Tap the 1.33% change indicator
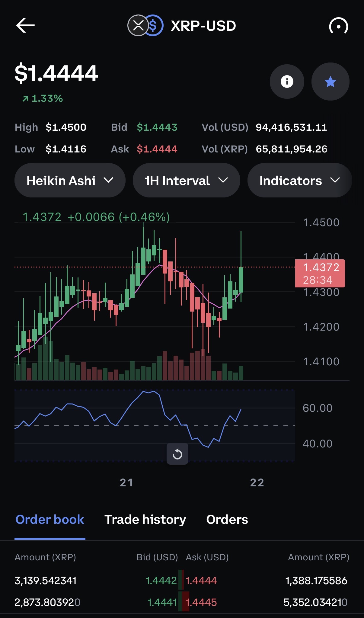 pyautogui.click(x=43, y=98)
